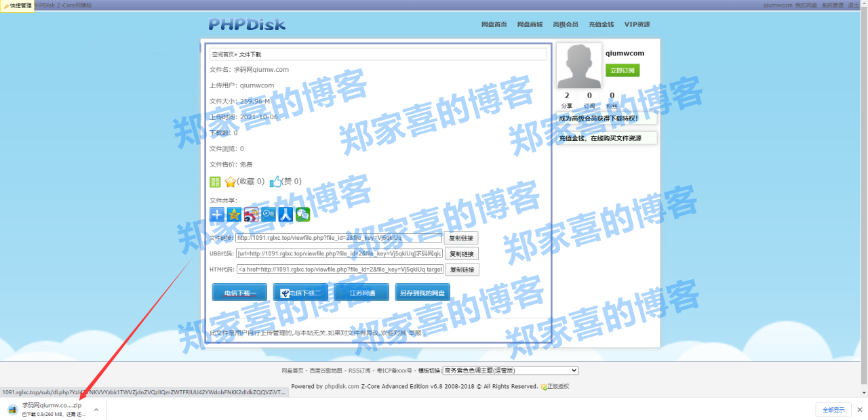
Task: Share file to Sina Weibo
Action: (x=252, y=215)
